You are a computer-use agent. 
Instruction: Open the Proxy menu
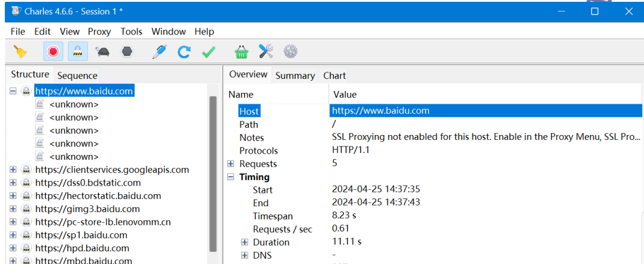99,31
